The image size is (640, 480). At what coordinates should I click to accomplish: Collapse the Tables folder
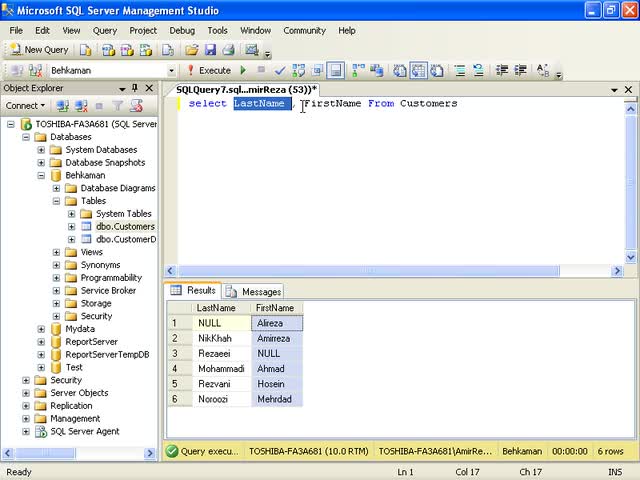pos(56,201)
